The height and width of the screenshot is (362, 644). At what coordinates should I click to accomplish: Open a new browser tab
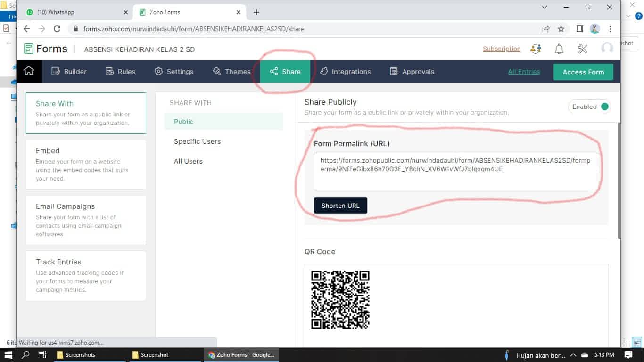256,12
